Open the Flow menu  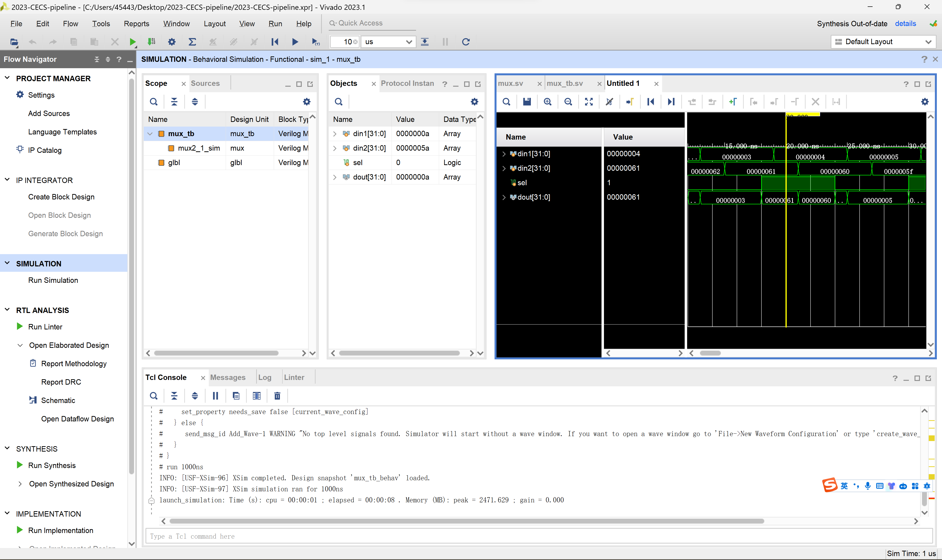pyautogui.click(x=70, y=23)
